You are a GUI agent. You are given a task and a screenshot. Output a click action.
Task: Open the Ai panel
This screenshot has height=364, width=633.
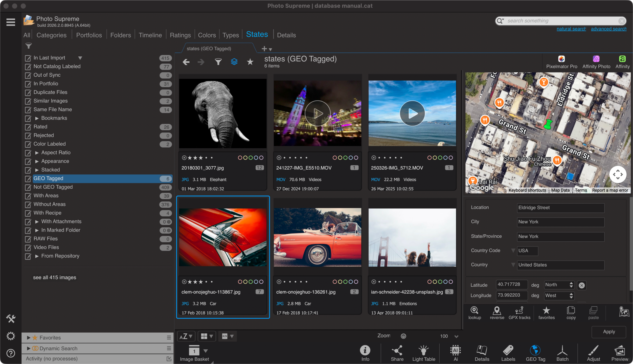point(455,353)
